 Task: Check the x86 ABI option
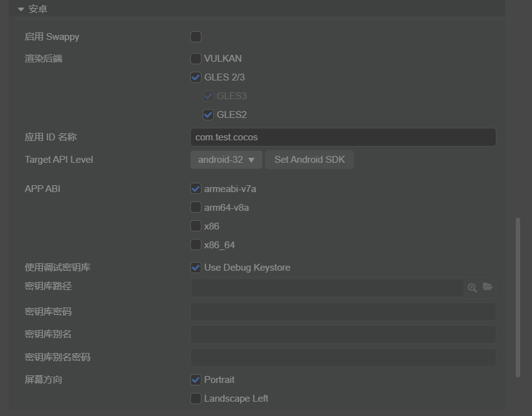click(196, 226)
